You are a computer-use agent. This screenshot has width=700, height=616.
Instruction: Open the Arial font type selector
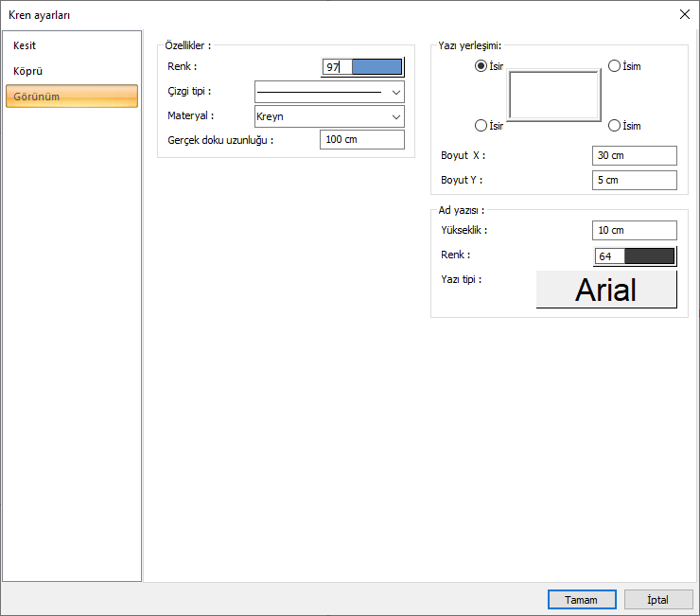pos(606,290)
